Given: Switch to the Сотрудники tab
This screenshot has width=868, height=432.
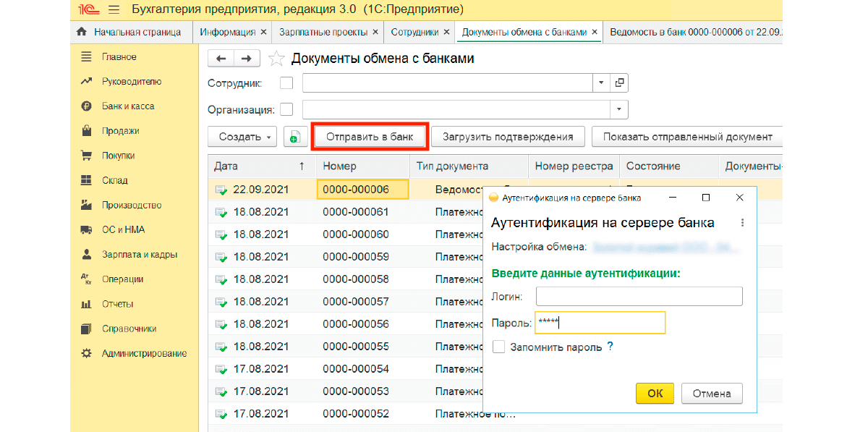Looking at the screenshot, I should click(x=414, y=32).
